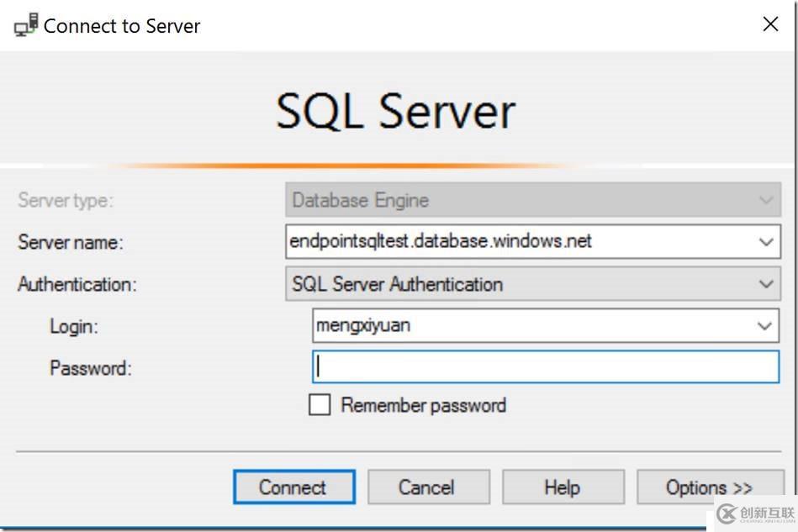Screen dimensions: 798x532
Task: Expand connection options via Options button
Action: click(x=711, y=487)
